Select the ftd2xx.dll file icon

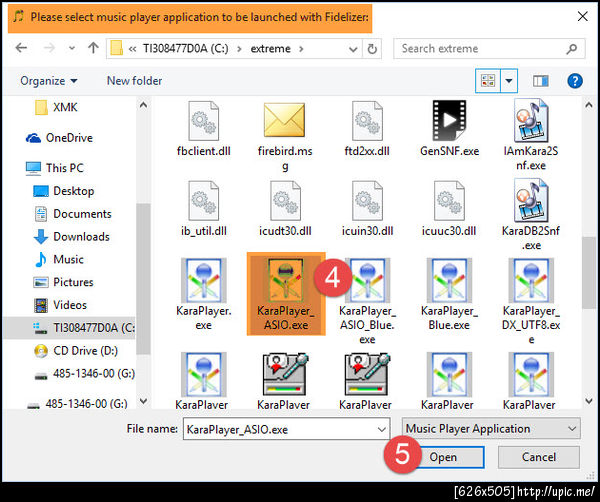367,121
